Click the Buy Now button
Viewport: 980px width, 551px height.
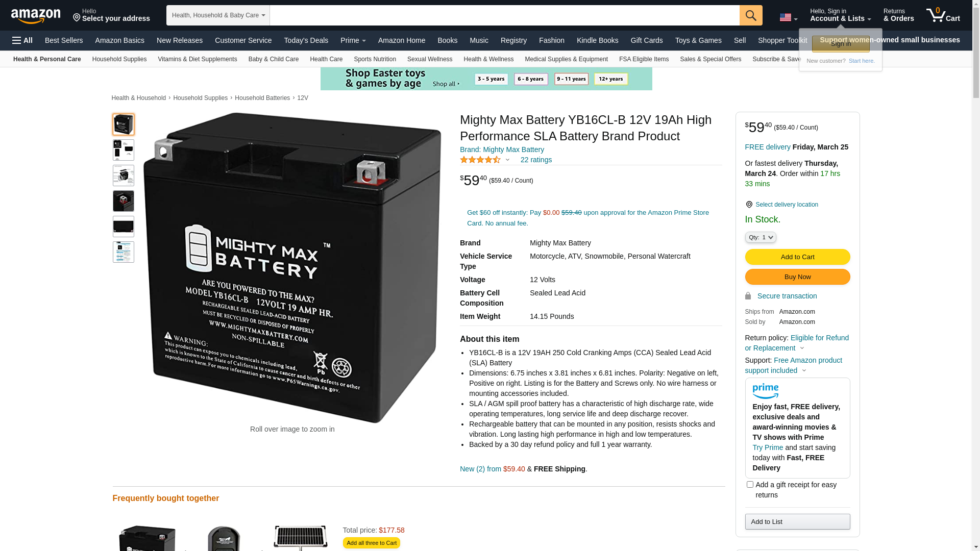(797, 277)
